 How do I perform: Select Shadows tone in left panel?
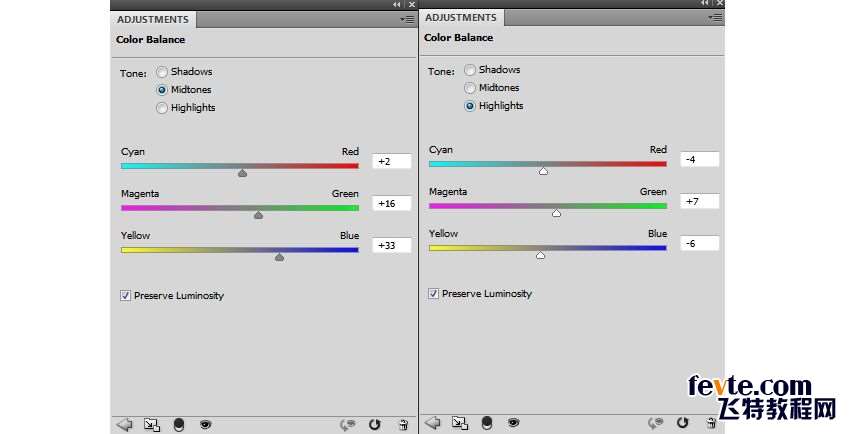[x=184, y=72]
